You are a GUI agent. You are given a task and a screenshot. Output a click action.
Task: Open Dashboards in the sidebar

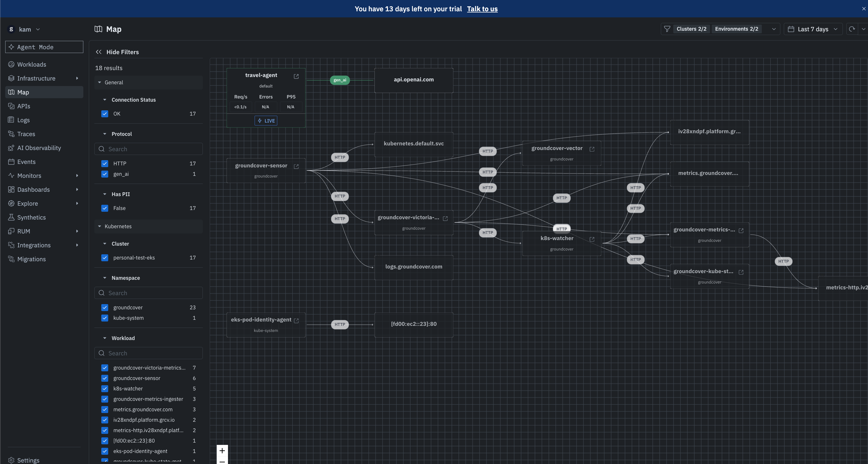click(x=44, y=189)
